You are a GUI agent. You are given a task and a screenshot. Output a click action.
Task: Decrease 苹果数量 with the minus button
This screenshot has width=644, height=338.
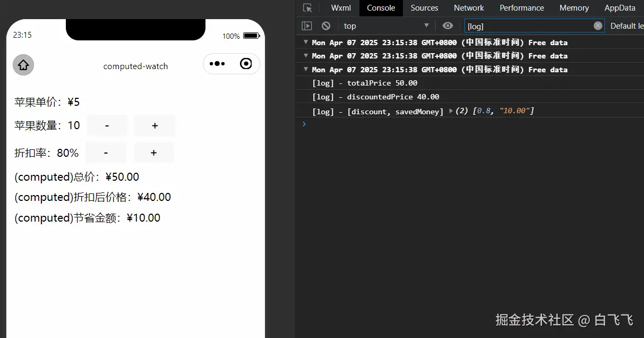(107, 125)
